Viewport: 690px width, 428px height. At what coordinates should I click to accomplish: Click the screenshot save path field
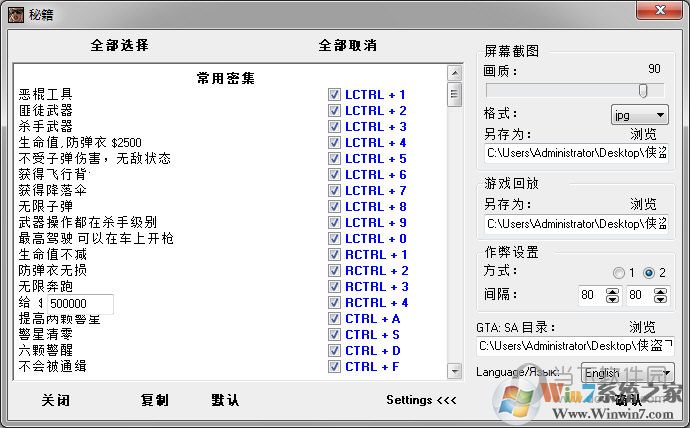pyautogui.click(x=576, y=153)
